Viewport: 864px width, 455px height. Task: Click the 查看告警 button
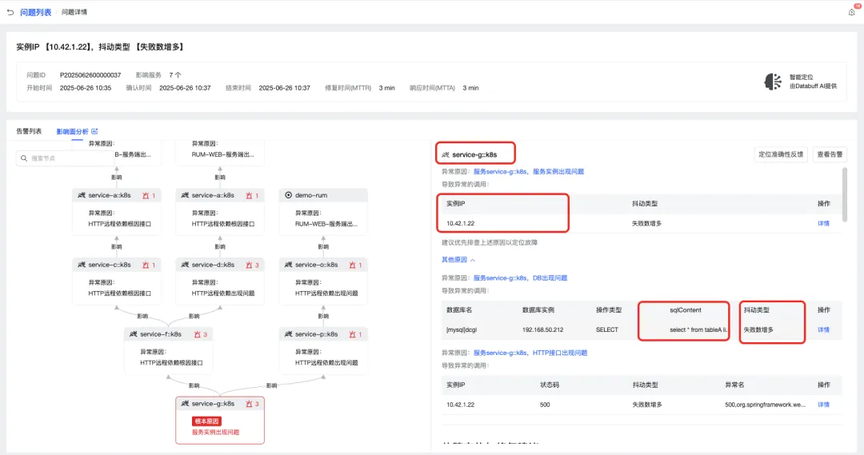[x=830, y=154]
